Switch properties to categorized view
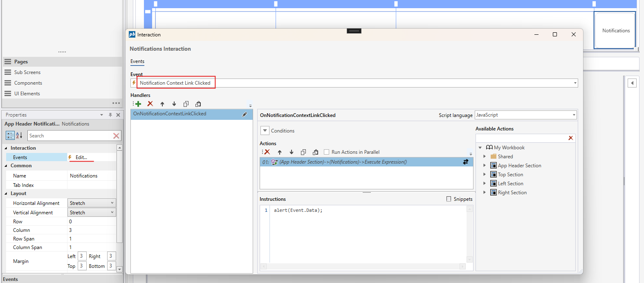The image size is (644, 283). coord(10,135)
